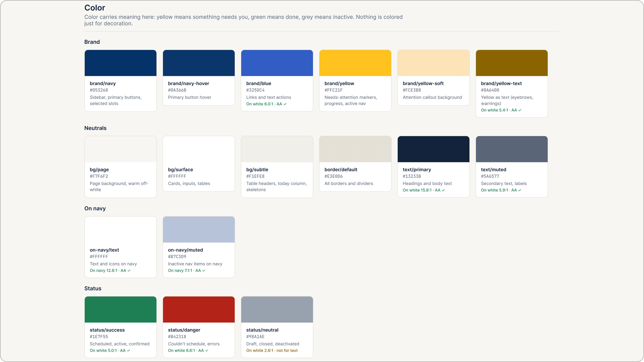The image size is (644, 362).
Task: Click hex code #FFFFFF under bg/surface
Action: [177, 176]
